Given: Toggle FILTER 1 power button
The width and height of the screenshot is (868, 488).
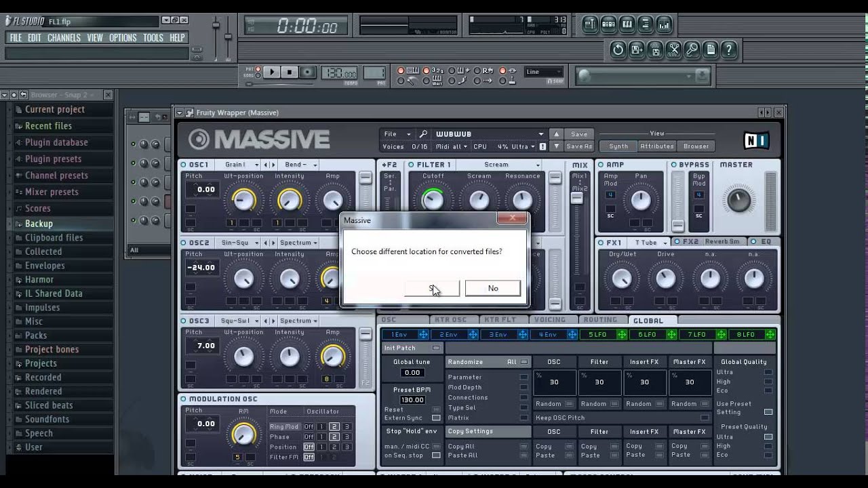Looking at the screenshot, I should point(411,165).
